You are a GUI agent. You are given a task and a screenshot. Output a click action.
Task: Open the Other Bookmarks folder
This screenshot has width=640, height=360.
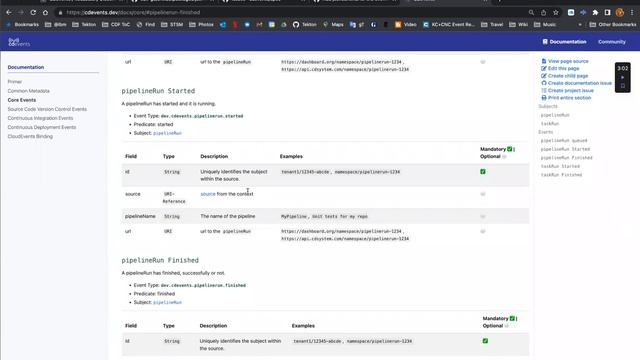613,24
